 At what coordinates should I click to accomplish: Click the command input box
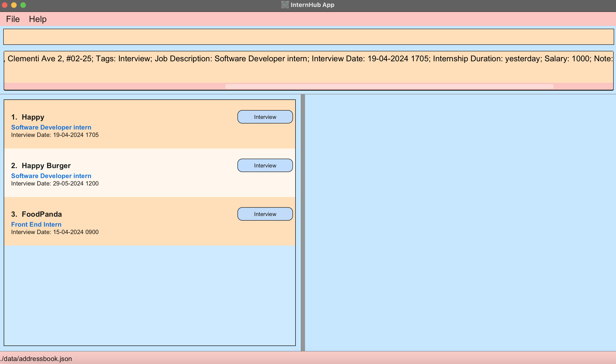click(x=308, y=37)
